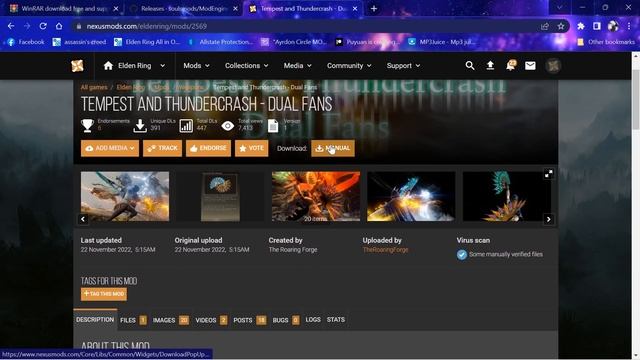Click the Manual download button
640x360 pixels.
click(x=333, y=148)
